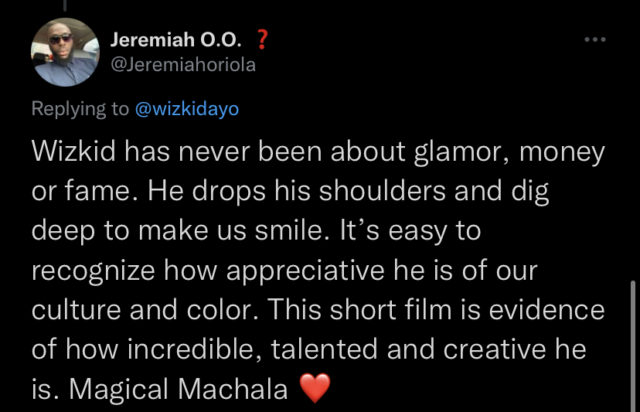The height and width of the screenshot is (412, 640).
Task: Click the phrase 'This short film is evidence'
Action: pos(436,310)
